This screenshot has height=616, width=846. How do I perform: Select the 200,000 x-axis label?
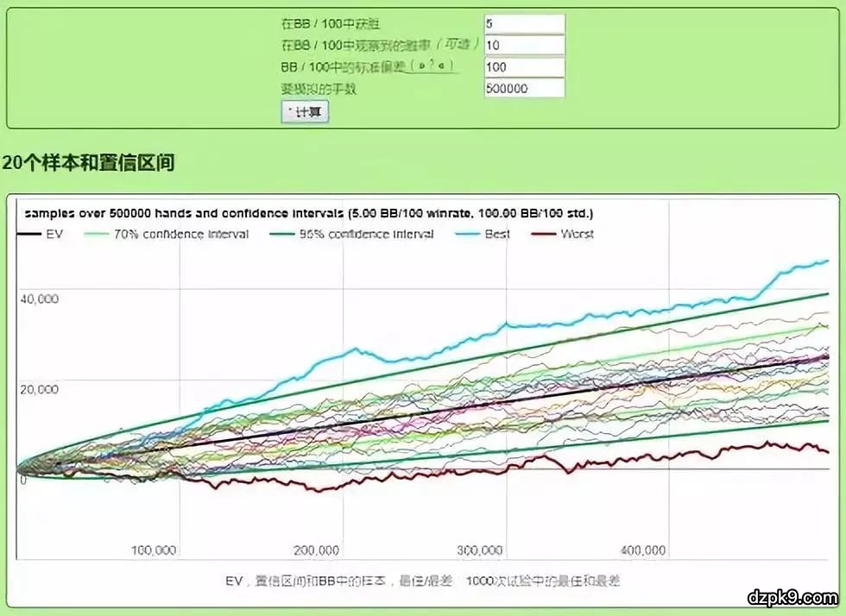[316, 550]
